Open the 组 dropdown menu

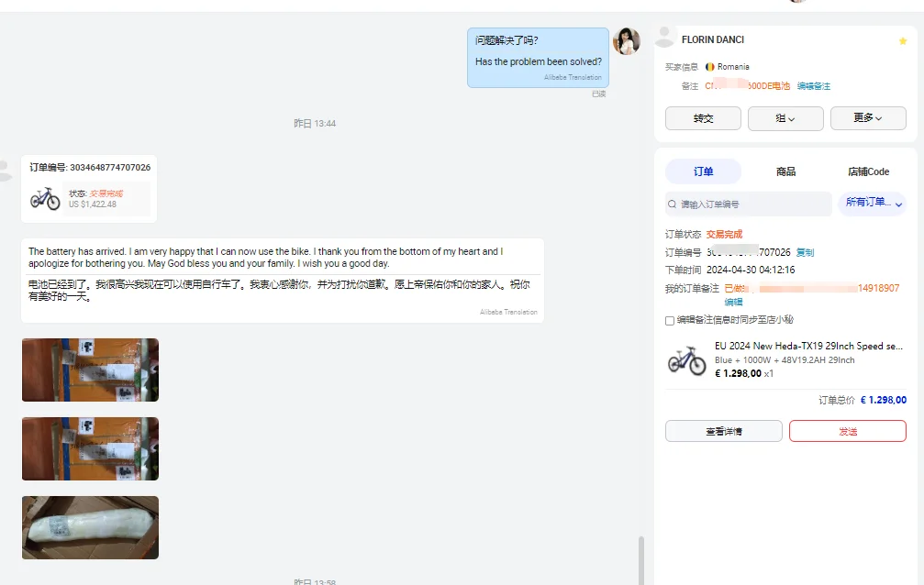785,118
